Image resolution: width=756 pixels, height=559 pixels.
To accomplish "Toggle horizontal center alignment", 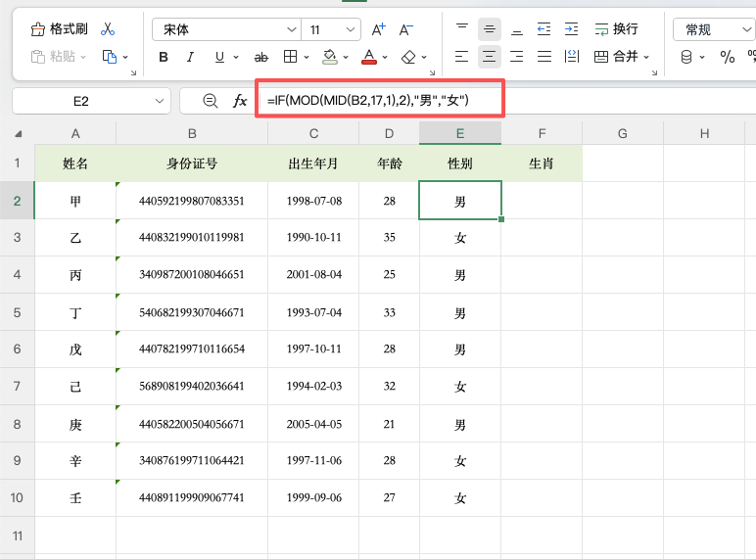I will [490, 57].
